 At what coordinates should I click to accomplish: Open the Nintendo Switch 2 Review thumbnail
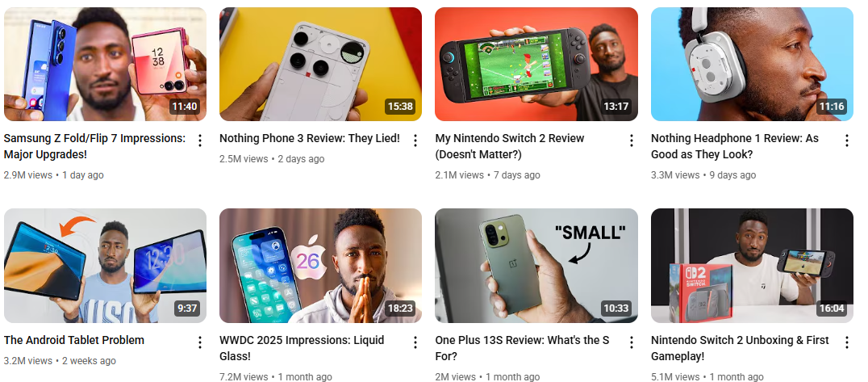click(x=536, y=64)
